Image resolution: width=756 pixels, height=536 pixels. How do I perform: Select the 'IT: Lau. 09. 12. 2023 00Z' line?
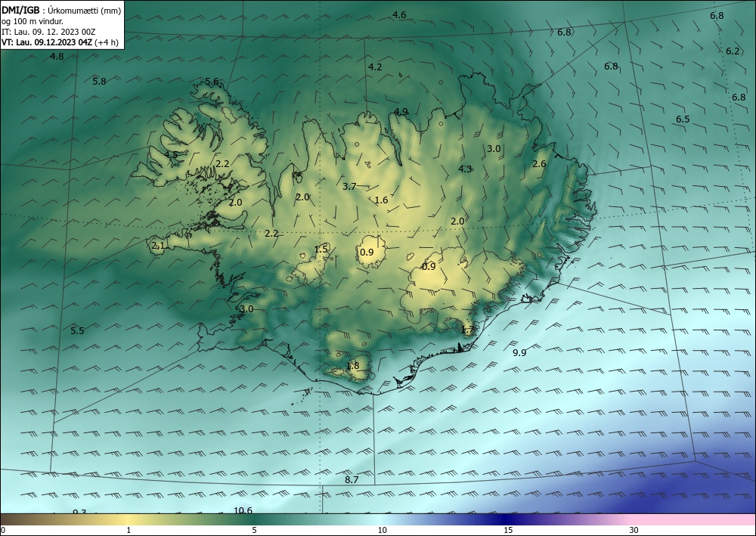coord(48,32)
